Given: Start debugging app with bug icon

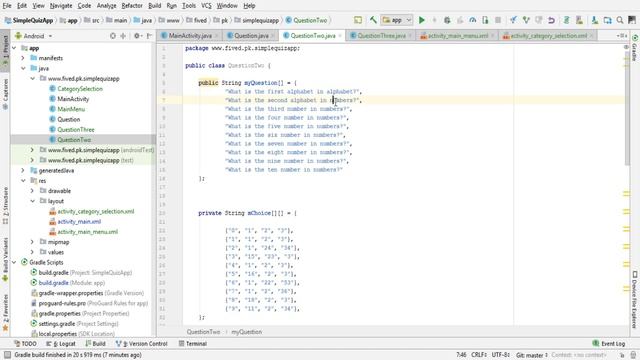Looking at the screenshot, I should point(447,20).
